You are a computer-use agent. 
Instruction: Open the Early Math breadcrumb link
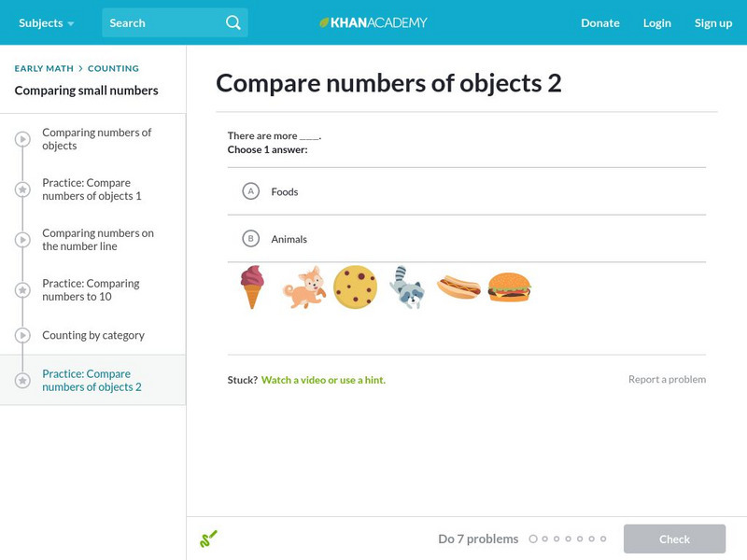pyautogui.click(x=44, y=68)
